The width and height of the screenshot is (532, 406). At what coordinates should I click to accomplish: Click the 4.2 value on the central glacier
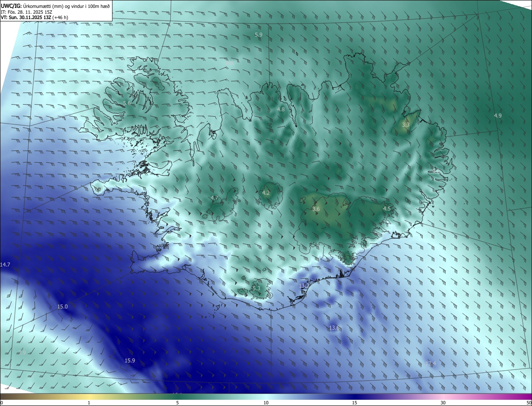coord(266,193)
